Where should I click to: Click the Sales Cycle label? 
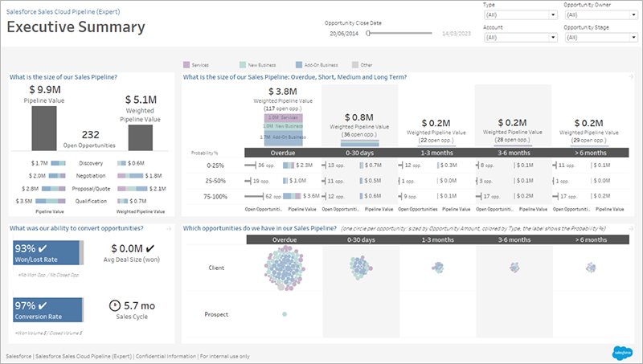coord(132,317)
